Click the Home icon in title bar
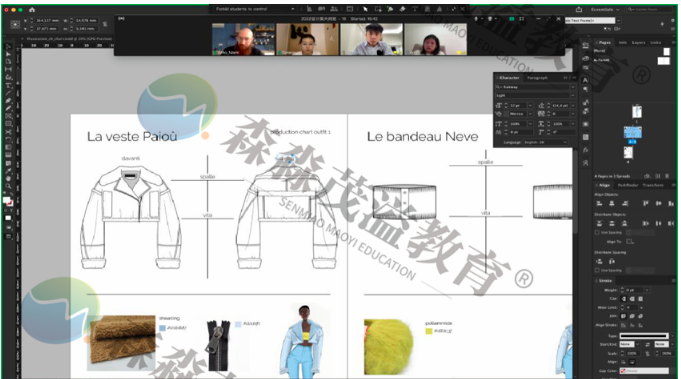The image size is (681, 379). [32, 9]
